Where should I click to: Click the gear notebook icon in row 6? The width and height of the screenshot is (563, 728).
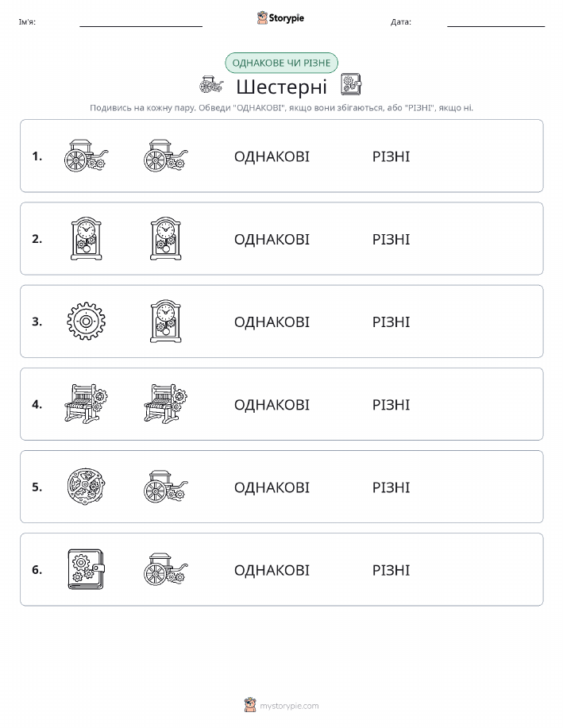click(x=86, y=569)
